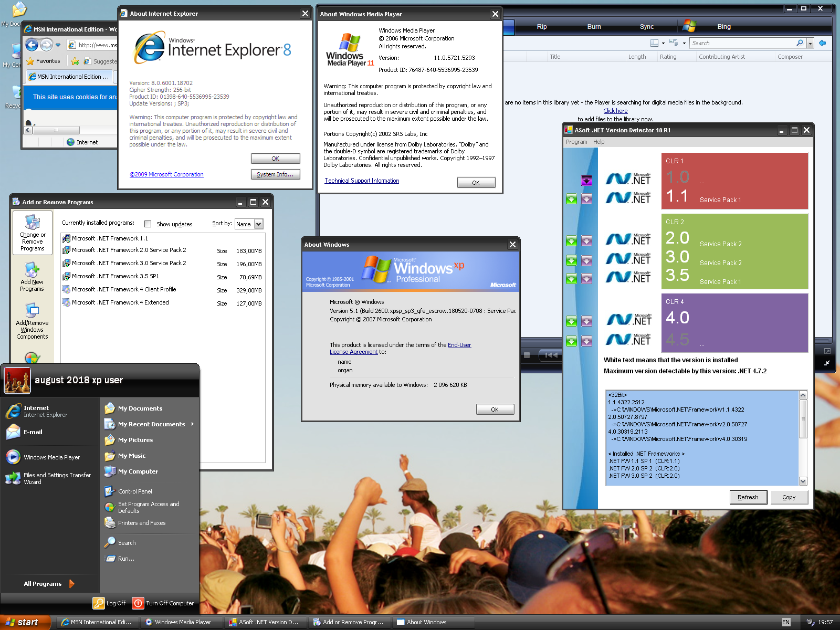Open Media Player search options dropdown
Screen dimensions: 840x630
click(811, 43)
